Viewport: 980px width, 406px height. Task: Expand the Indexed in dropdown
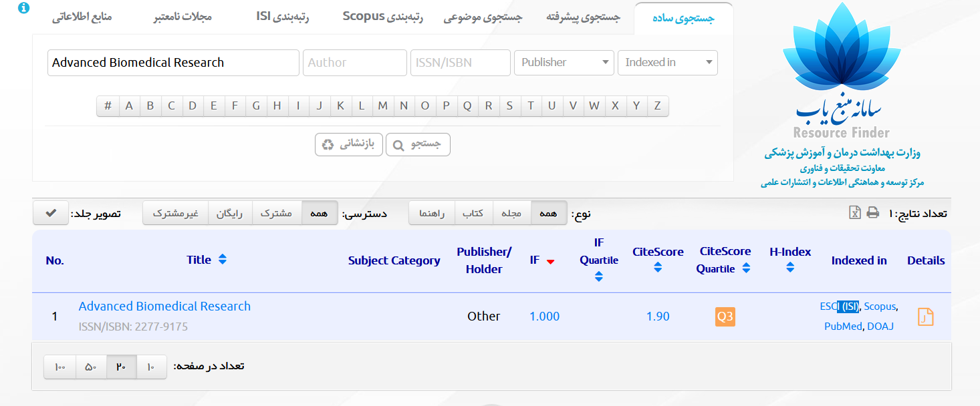(x=667, y=63)
